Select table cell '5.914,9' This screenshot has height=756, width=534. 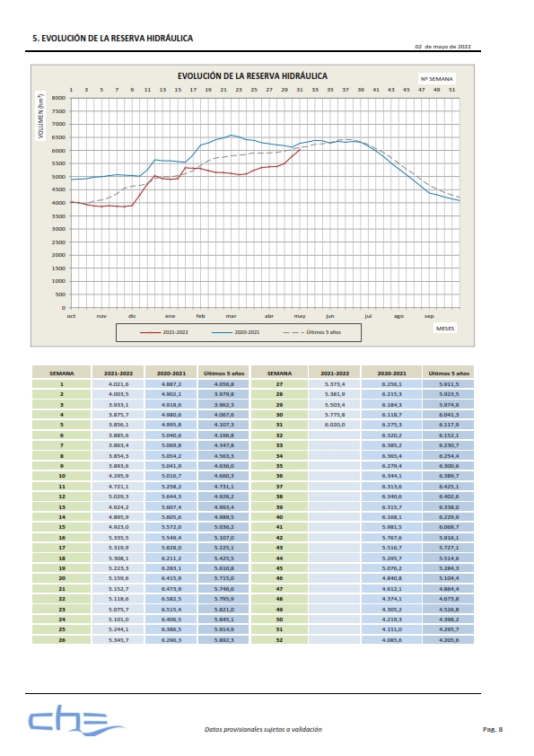224,629
